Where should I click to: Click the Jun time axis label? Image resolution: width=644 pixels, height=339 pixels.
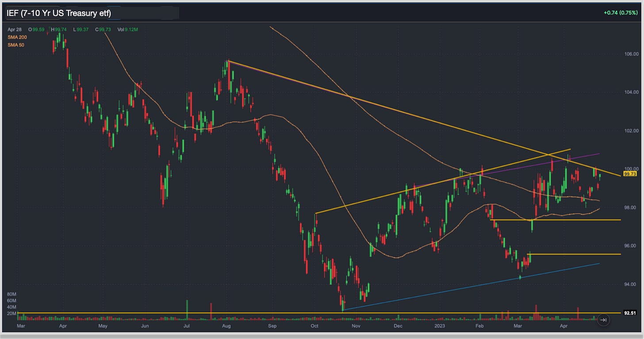click(145, 326)
